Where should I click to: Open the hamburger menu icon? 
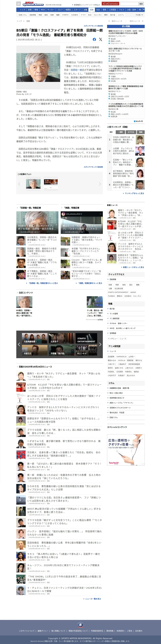tap(19, 4)
